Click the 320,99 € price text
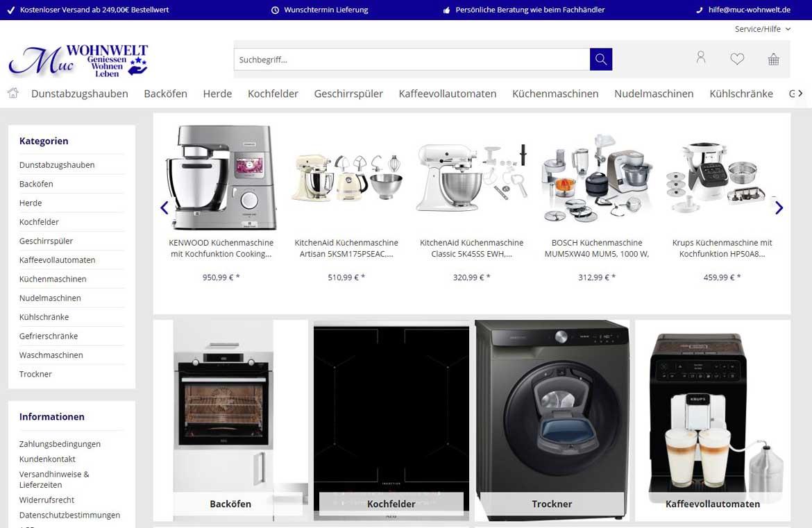812x528 pixels. 471,278
